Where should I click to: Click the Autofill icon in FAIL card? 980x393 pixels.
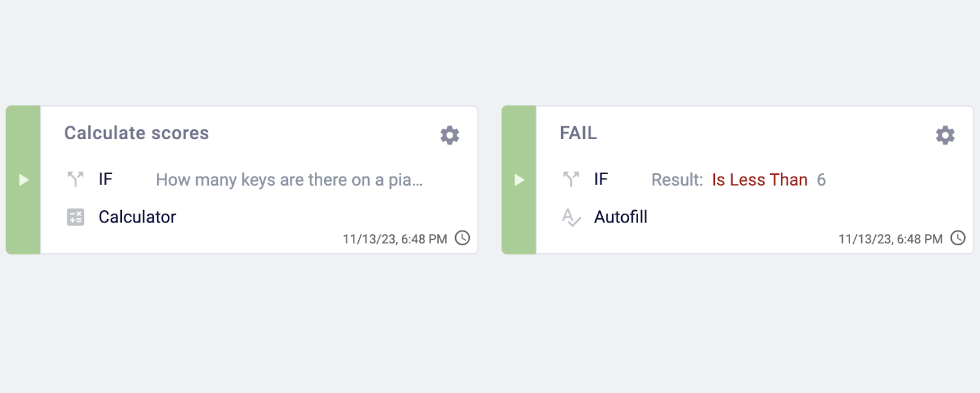point(571,217)
